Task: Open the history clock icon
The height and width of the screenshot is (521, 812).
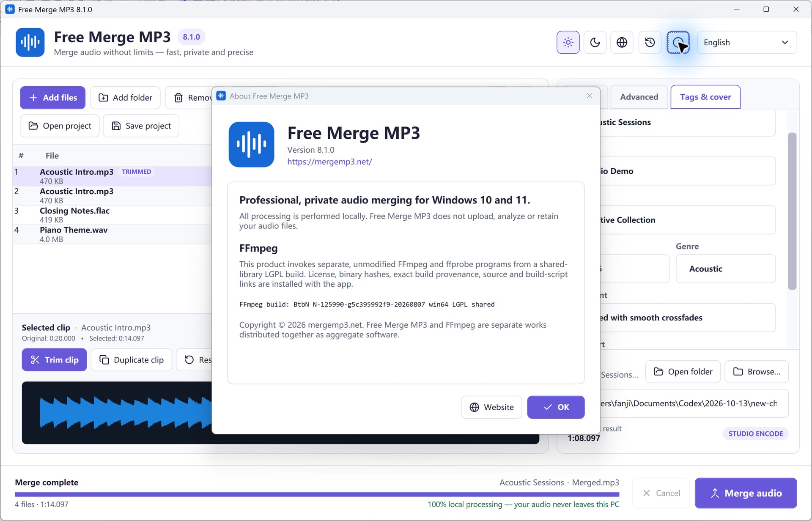Action: coord(650,42)
